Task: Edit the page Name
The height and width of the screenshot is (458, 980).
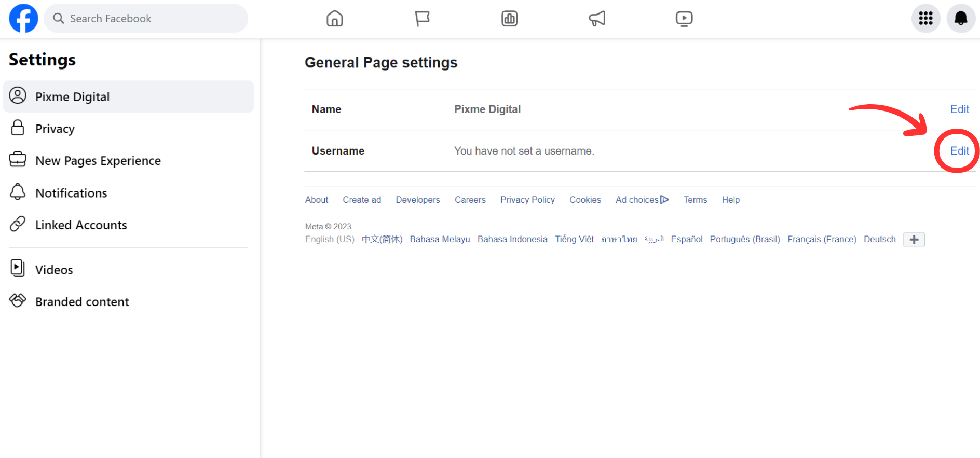Action: tap(959, 109)
